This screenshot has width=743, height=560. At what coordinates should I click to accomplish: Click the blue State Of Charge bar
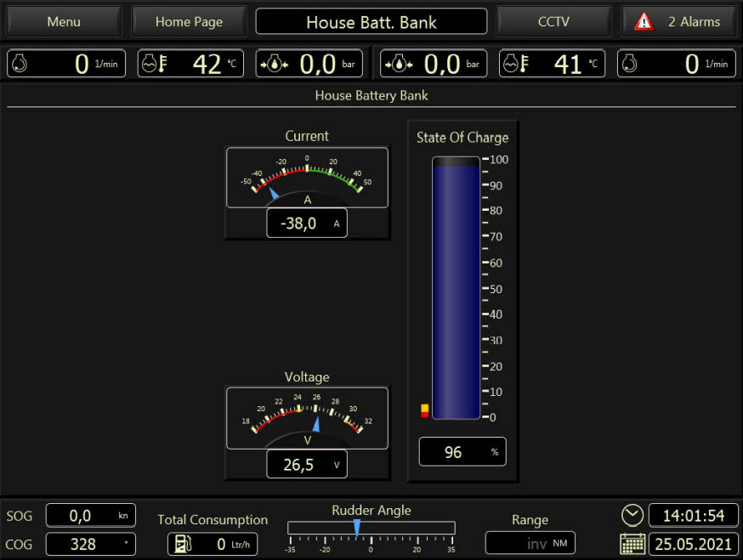[456, 289]
